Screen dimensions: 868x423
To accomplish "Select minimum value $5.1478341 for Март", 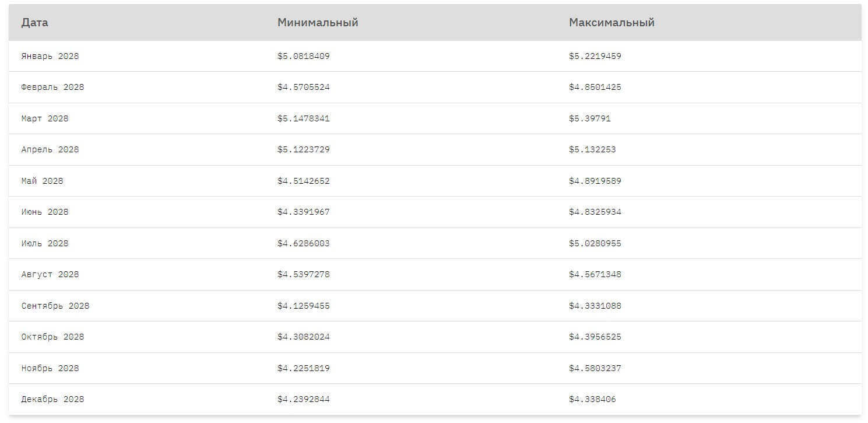I will tap(303, 118).
